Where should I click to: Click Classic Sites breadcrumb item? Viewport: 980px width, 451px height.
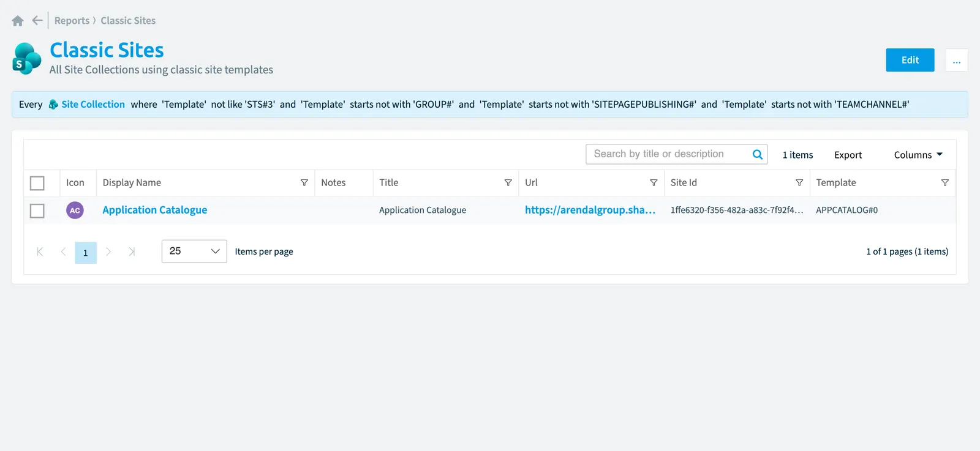coord(128,21)
